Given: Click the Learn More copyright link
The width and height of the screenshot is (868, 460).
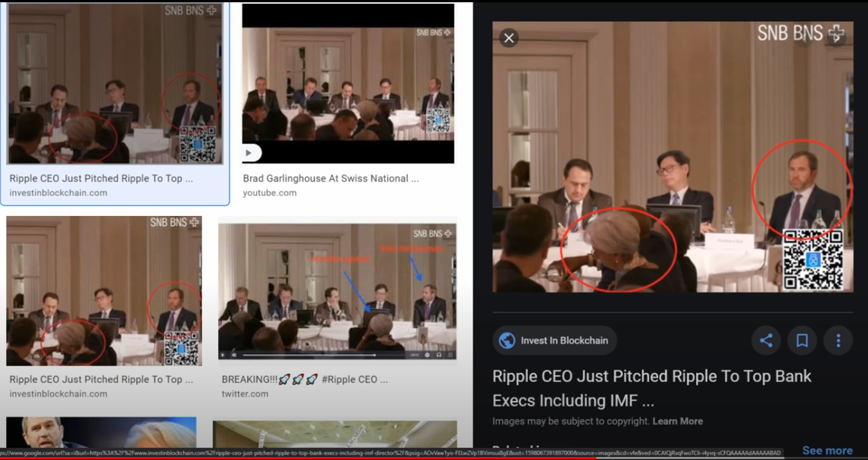Looking at the screenshot, I should 678,421.
